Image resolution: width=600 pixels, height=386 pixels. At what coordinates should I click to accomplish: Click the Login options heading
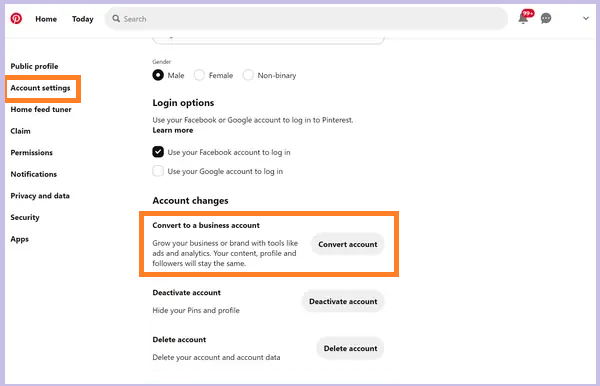click(183, 103)
